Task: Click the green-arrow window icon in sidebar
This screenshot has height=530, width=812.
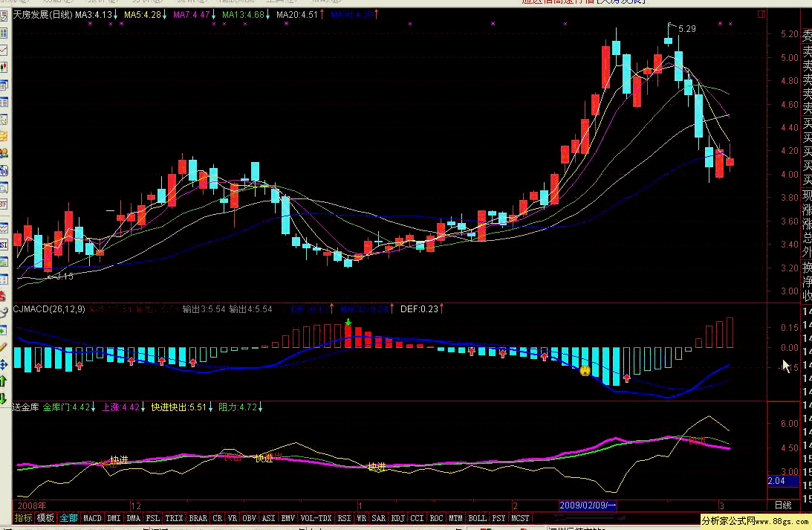Action: coord(4,330)
